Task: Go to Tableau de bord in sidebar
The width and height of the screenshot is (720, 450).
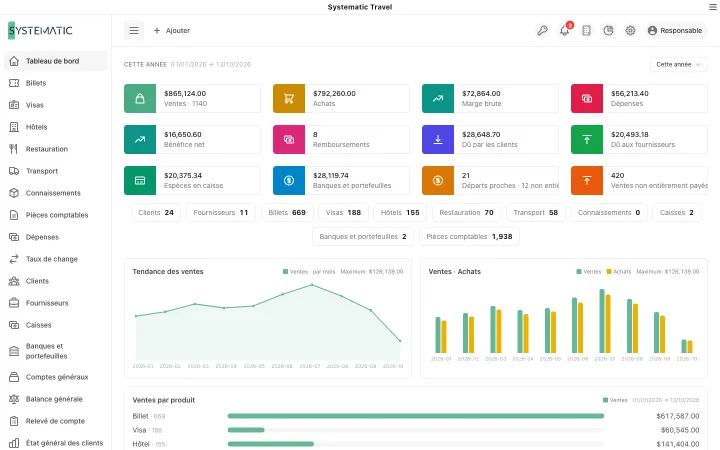Action: coord(56,61)
